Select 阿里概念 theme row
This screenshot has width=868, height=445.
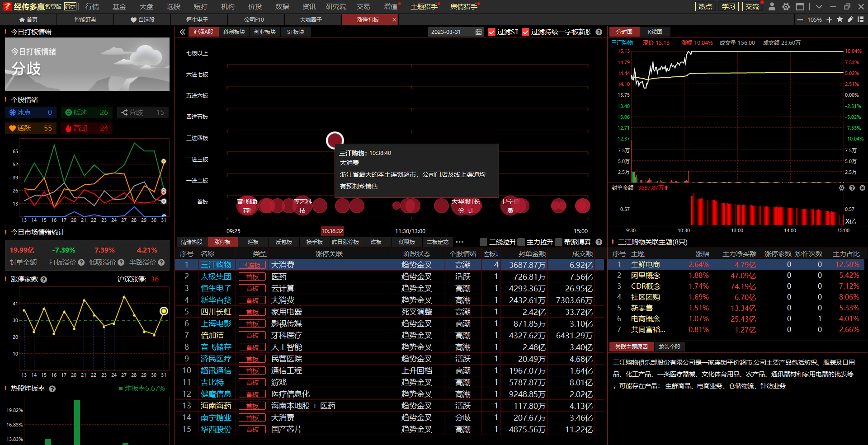[x=736, y=275]
